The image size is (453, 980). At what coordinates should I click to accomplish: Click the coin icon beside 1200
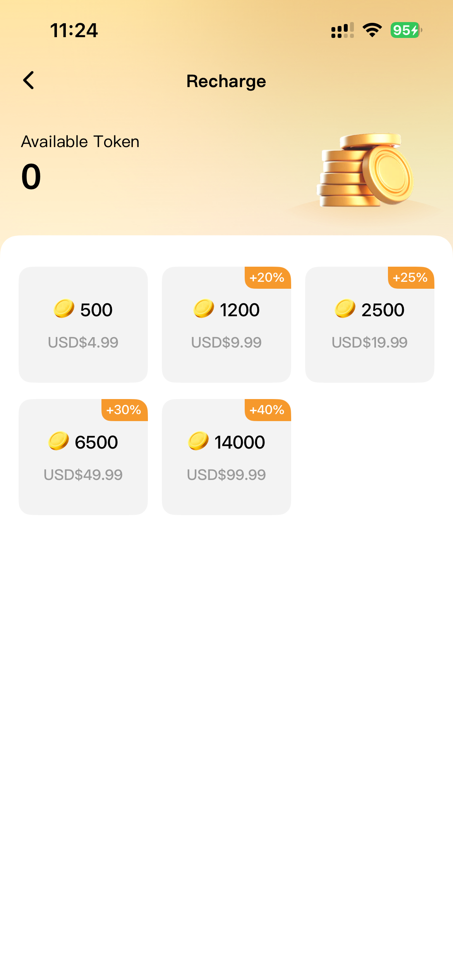coord(204,309)
